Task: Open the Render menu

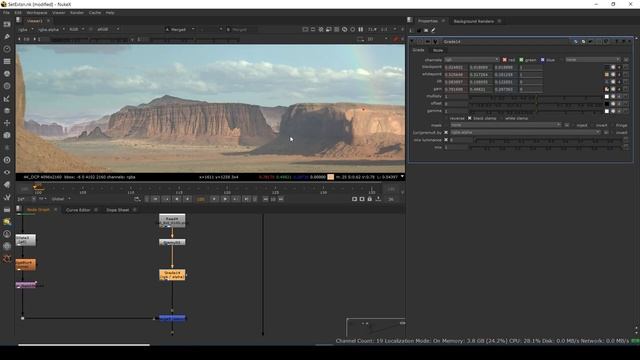Action: [77, 13]
